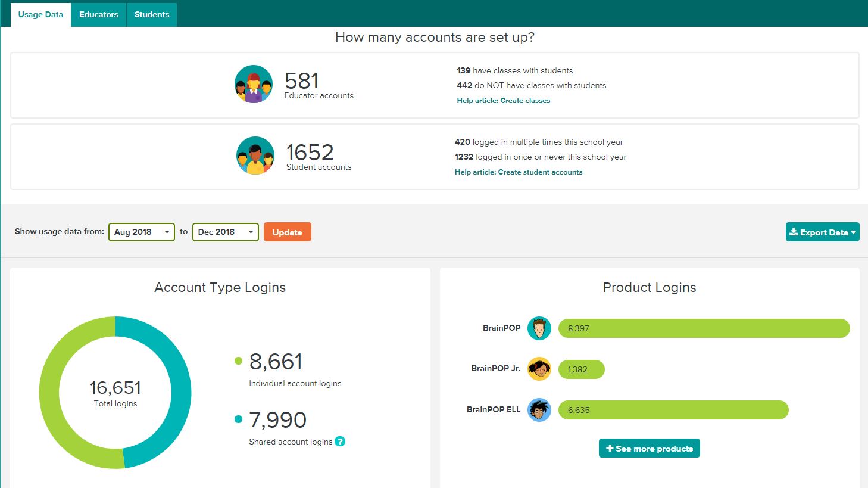
Task: Click the Educator accounts avatar icon
Action: coord(254,84)
